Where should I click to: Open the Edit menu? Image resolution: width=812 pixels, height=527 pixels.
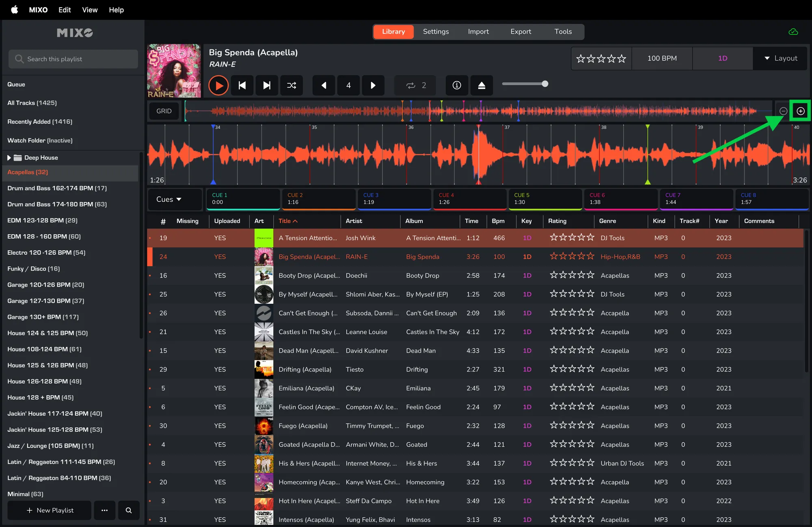pos(65,10)
